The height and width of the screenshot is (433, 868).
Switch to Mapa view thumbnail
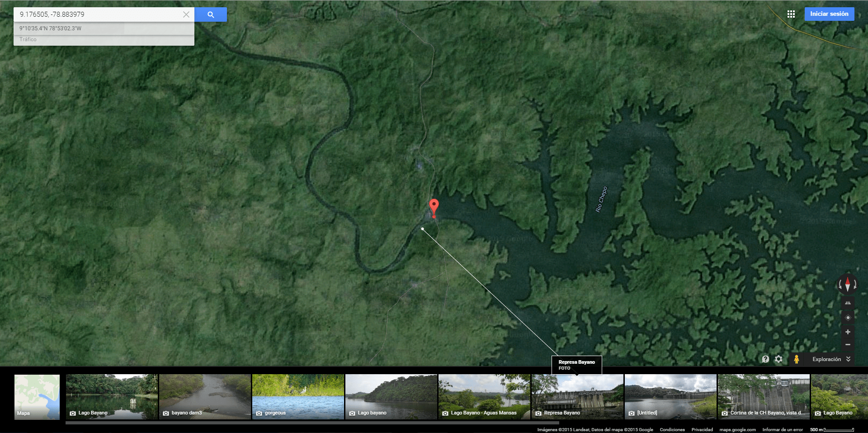[37, 397]
